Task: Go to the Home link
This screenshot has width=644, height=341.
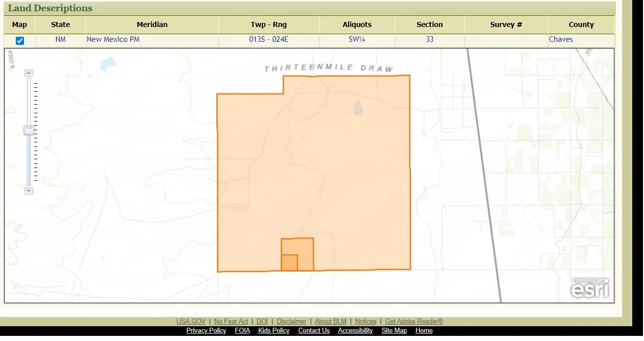Action: point(424,330)
